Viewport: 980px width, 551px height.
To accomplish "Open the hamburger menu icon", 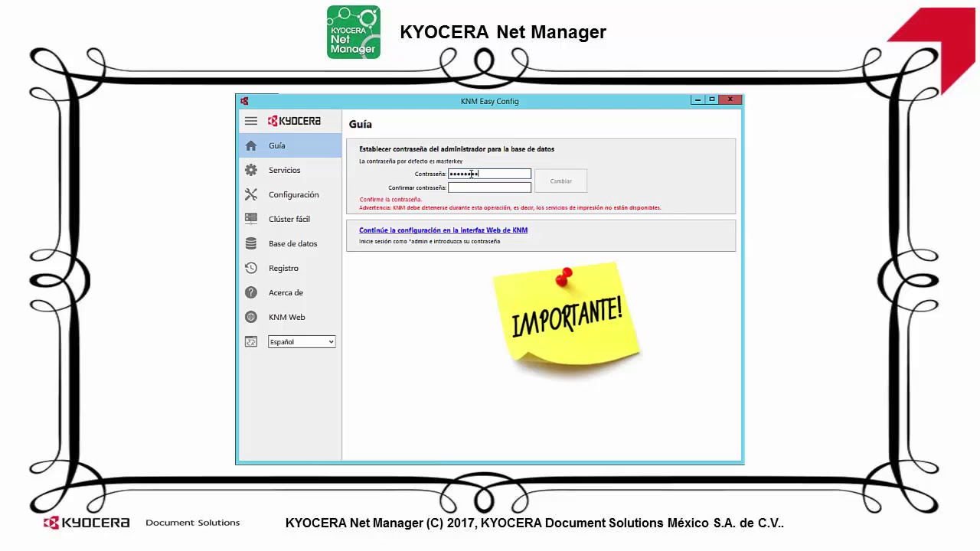I will 251,121.
